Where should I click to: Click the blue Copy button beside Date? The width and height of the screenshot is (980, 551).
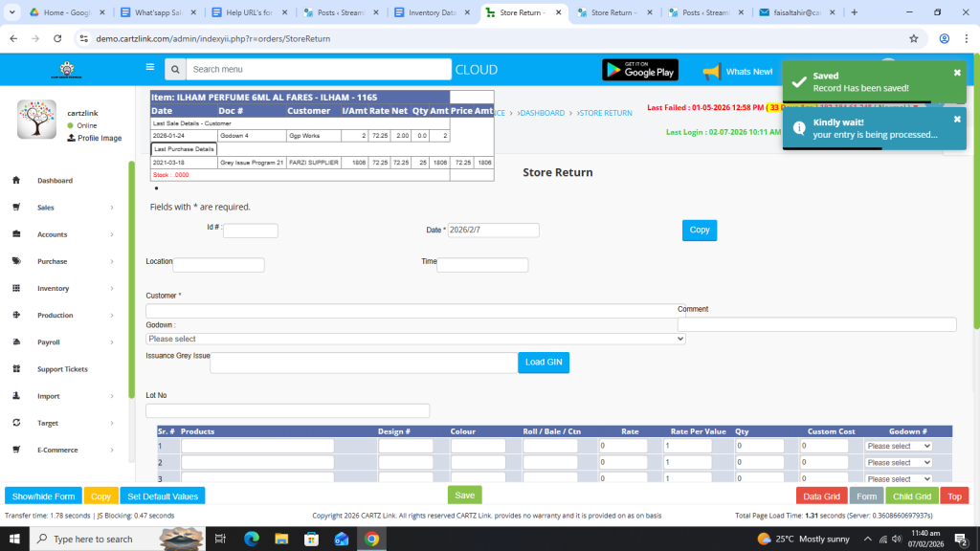tap(699, 230)
